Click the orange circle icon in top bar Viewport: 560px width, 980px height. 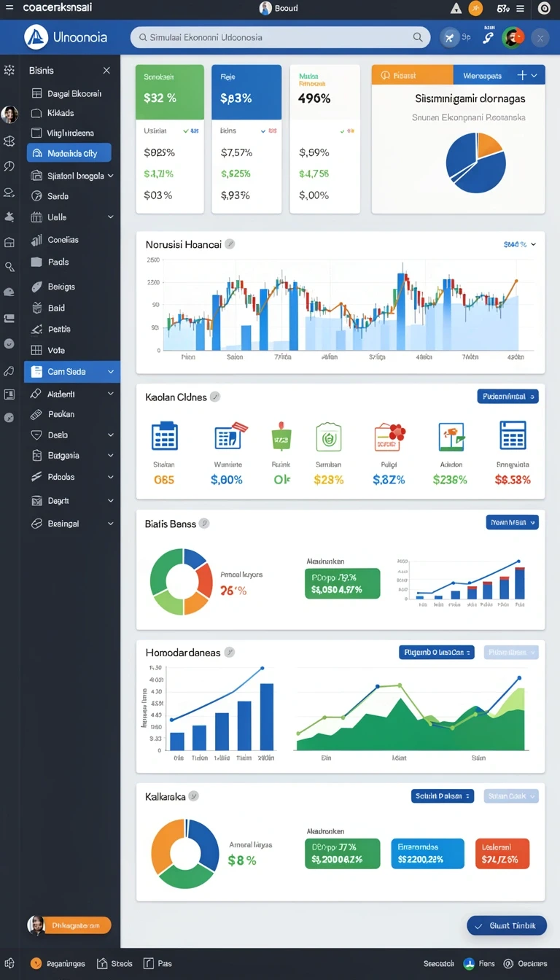[x=475, y=9]
